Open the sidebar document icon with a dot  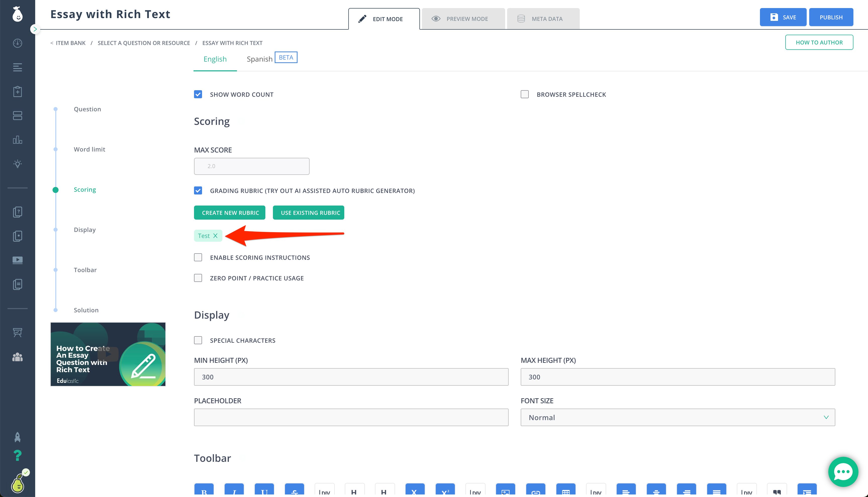click(x=17, y=236)
